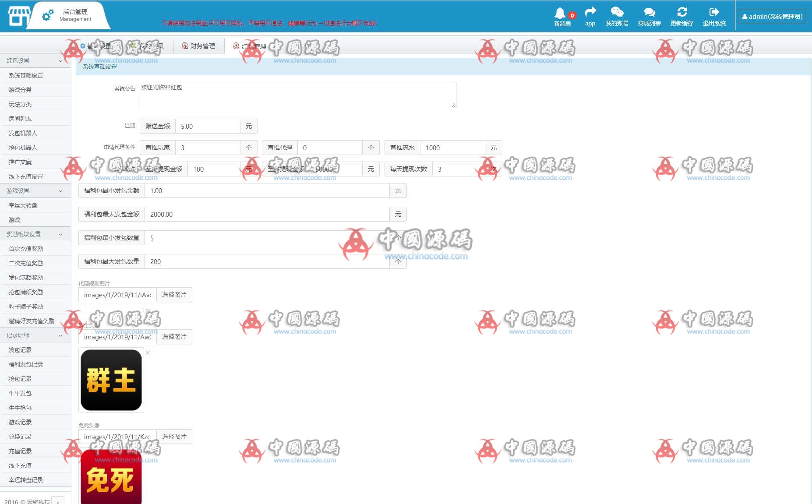Collapse the 记录明细 sidebar section

tap(35, 335)
